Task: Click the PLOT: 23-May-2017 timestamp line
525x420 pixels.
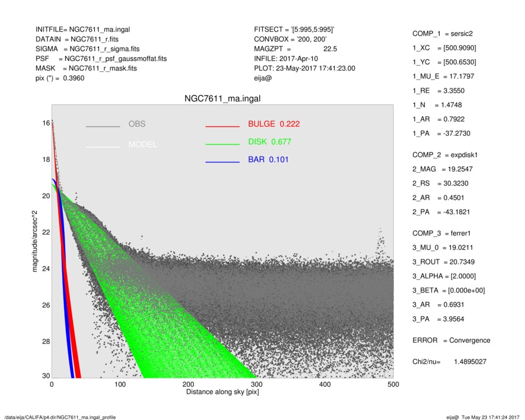Action: click(305, 68)
